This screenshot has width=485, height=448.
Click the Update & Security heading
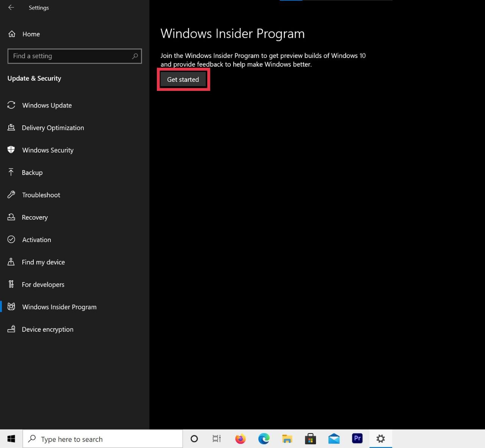(34, 78)
